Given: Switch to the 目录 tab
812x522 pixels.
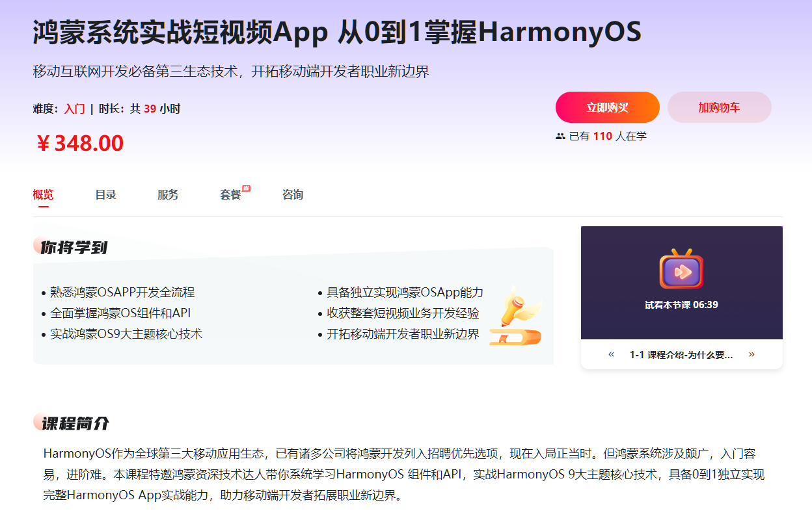Looking at the screenshot, I should pyautogui.click(x=105, y=194).
